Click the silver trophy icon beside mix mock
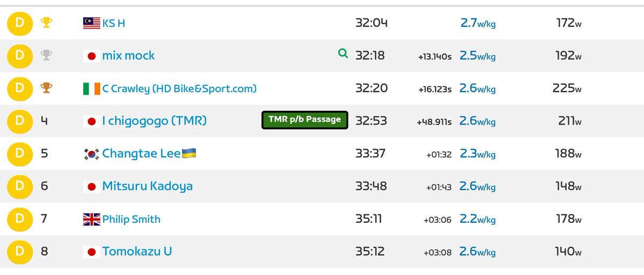644x275 pixels. (x=46, y=55)
